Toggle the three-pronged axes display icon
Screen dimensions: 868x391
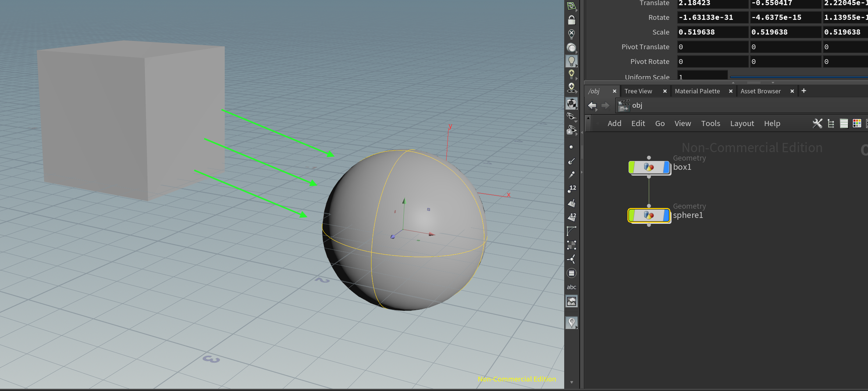572,259
